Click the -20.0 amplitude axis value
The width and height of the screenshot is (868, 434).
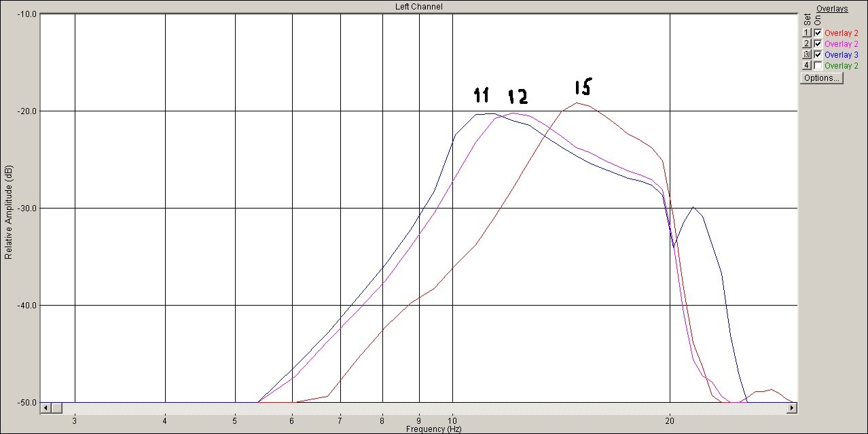pos(28,111)
